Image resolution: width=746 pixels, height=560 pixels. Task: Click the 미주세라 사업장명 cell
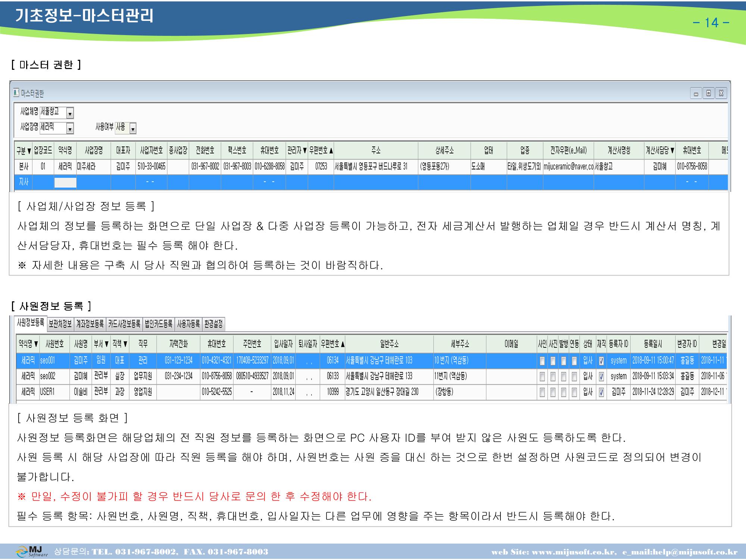point(93,167)
